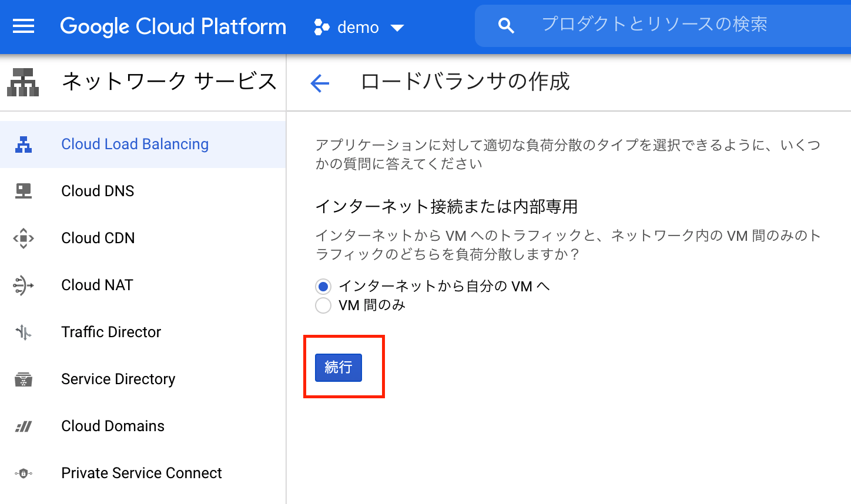This screenshot has width=851, height=504.
Task: Click the search magnifier icon
Action: point(506,26)
